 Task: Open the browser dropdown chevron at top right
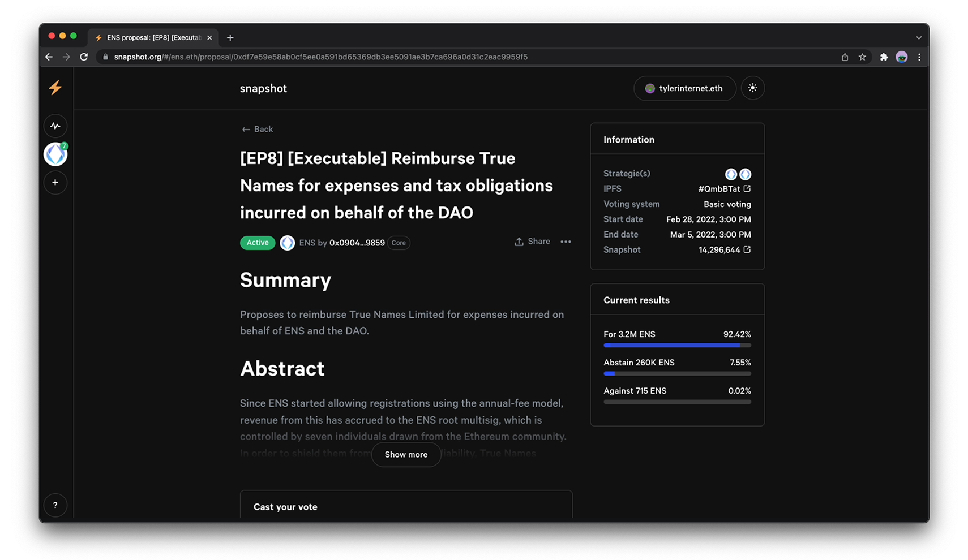click(918, 37)
